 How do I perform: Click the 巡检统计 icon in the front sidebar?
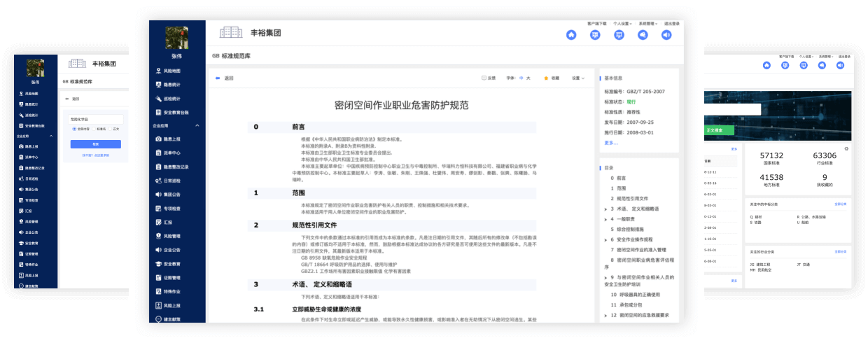pyautogui.click(x=158, y=99)
